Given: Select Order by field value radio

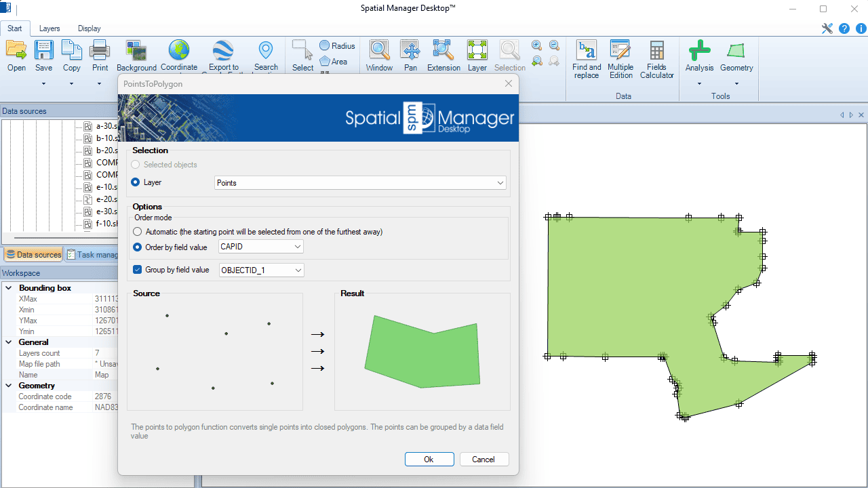Looking at the screenshot, I should coord(137,247).
